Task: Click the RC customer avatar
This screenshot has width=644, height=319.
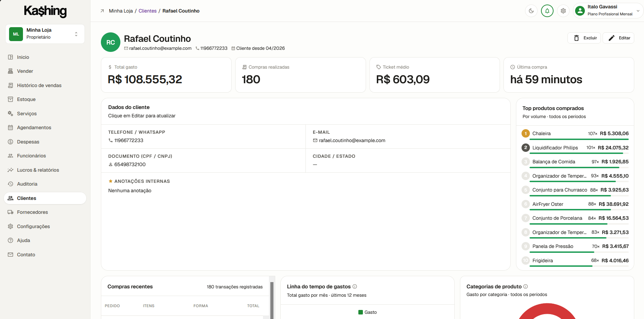Action: (111, 42)
